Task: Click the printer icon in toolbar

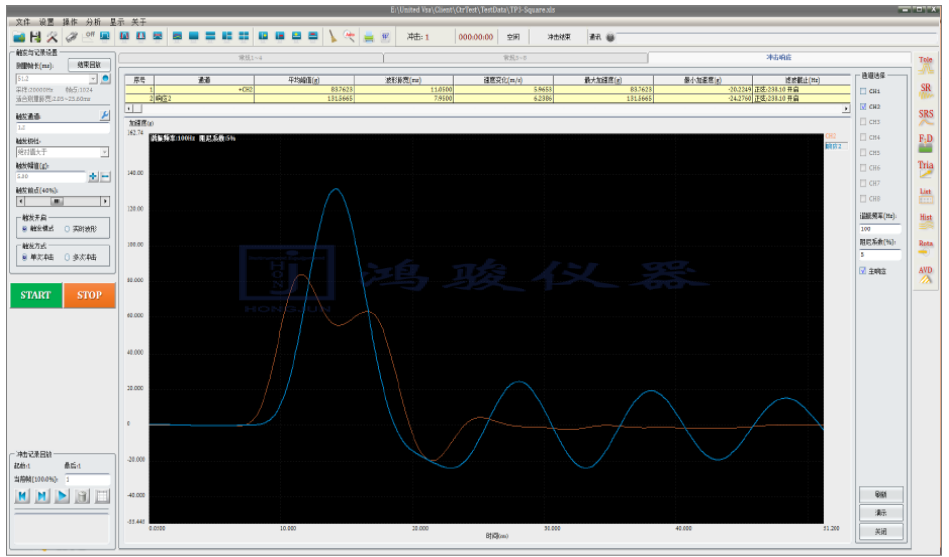Action: pos(368,37)
